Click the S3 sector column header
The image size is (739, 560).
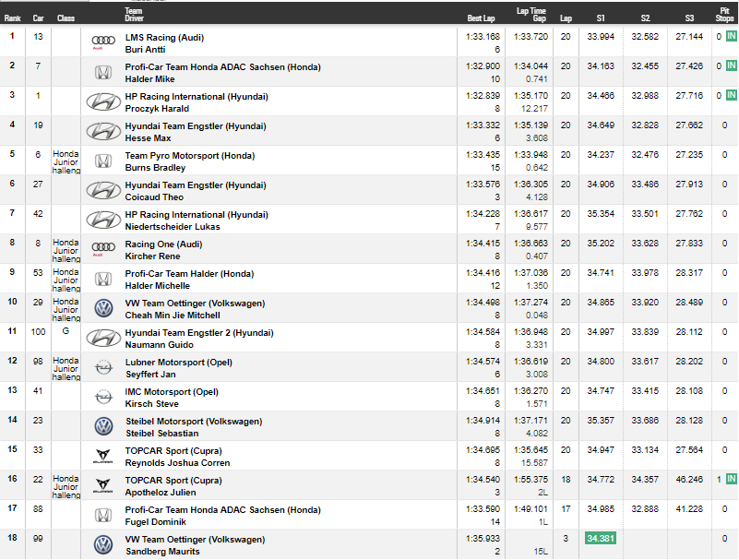point(689,18)
